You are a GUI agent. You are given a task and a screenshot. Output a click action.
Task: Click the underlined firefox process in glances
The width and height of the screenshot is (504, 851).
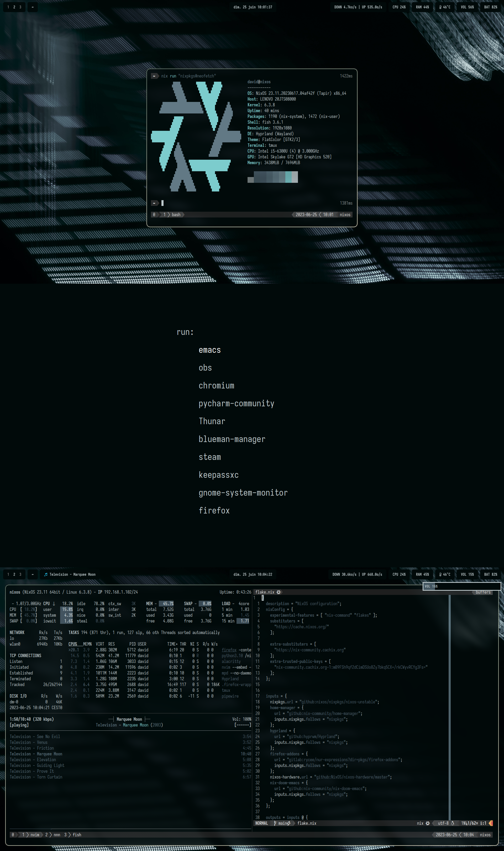229,650
